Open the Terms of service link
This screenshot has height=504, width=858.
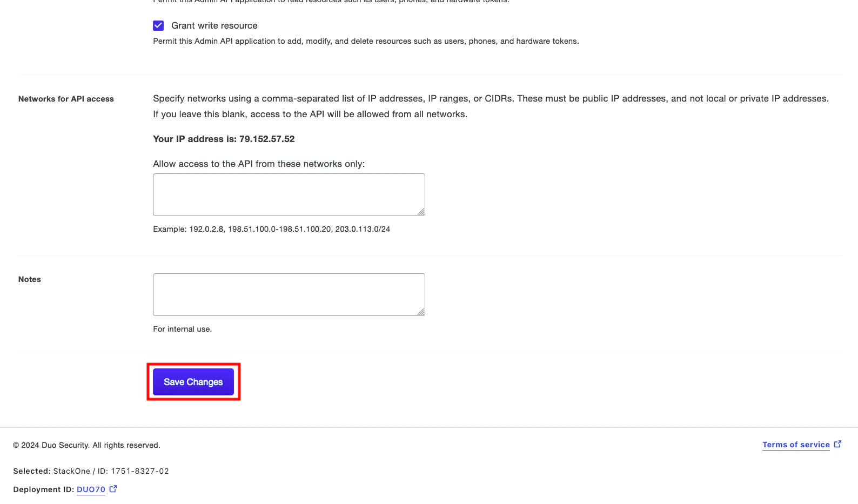coord(796,445)
